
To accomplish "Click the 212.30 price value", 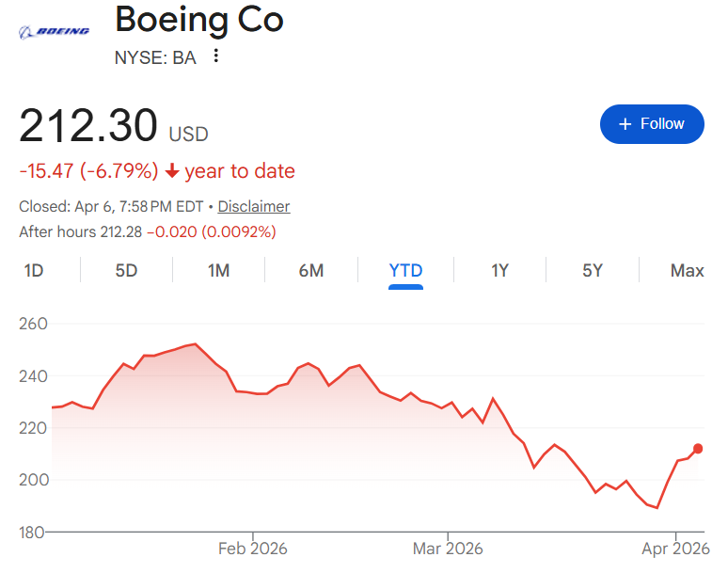I will point(88,127).
